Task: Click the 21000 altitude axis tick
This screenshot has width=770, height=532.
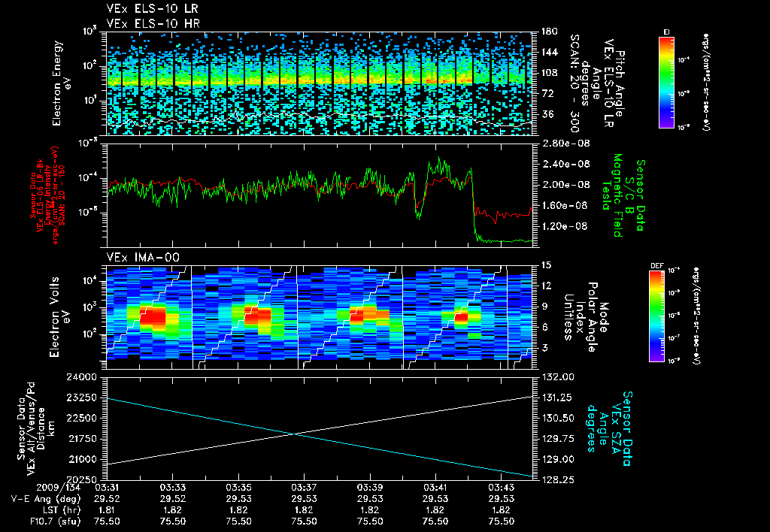Action: [x=81, y=460]
